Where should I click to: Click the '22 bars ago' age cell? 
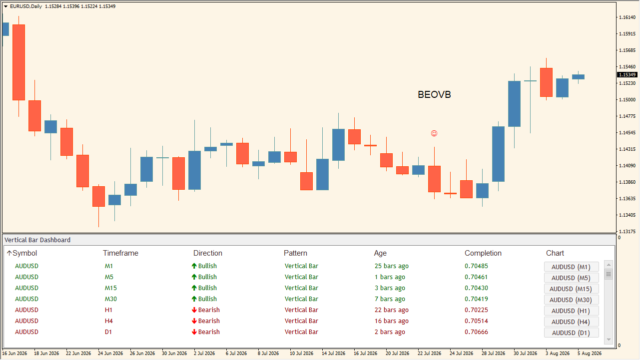point(391,310)
